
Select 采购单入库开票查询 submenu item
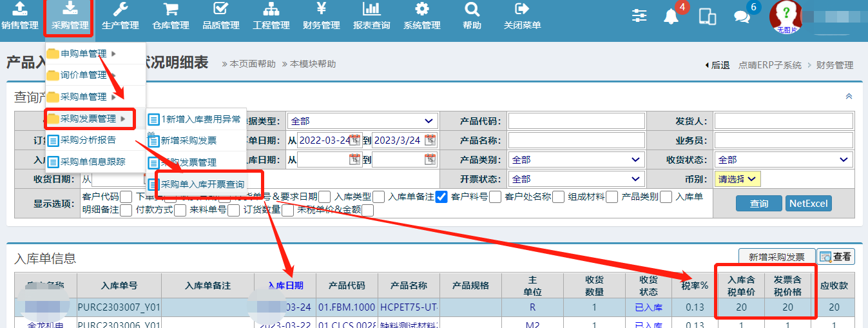tap(202, 184)
